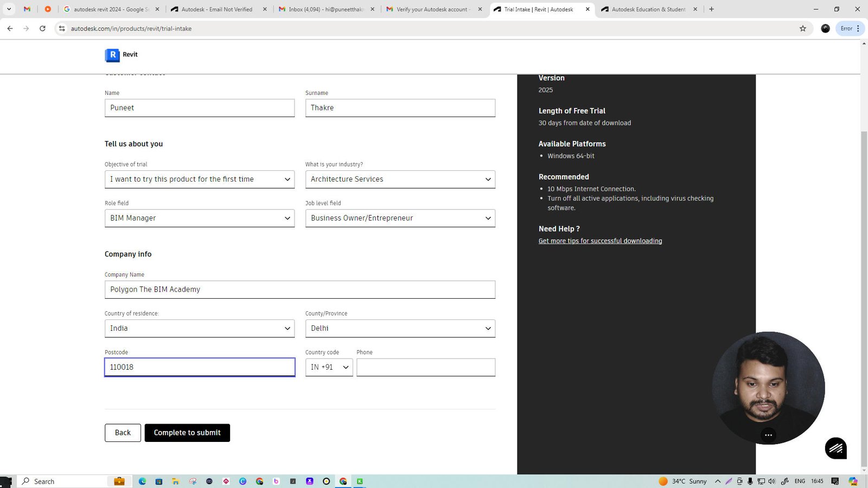Expand County/Province dropdown showing Delhi
868x488 pixels.
coord(400,329)
